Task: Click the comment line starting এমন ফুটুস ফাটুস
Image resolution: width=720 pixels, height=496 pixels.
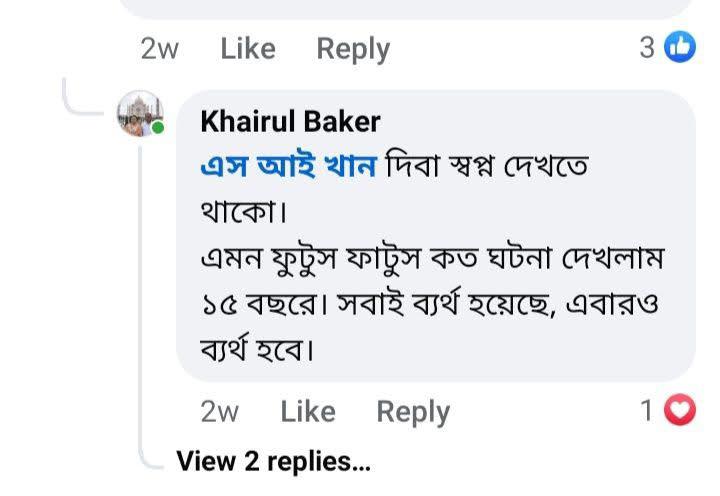Action: [432, 259]
